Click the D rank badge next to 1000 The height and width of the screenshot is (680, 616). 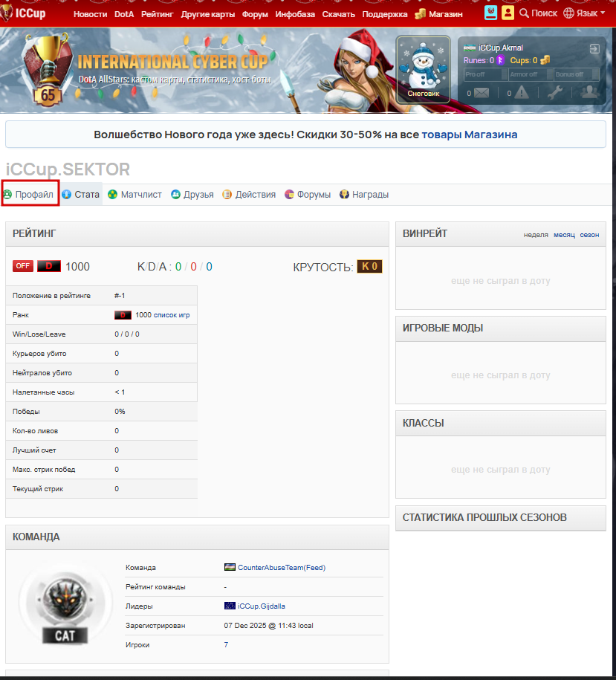[x=48, y=266]
